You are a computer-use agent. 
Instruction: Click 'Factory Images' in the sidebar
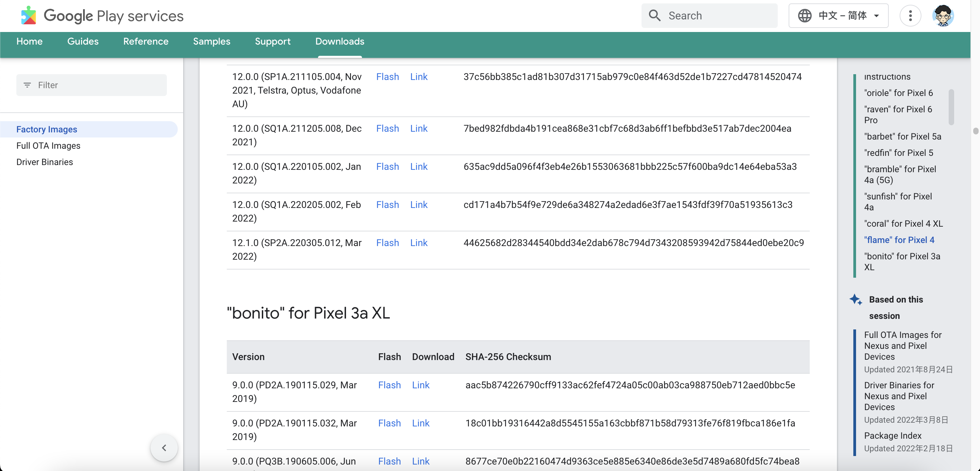coord(47,129)
